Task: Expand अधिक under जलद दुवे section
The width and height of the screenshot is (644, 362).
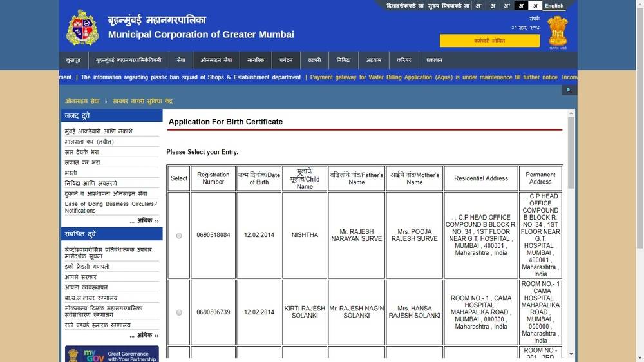Action: (144, 221)
